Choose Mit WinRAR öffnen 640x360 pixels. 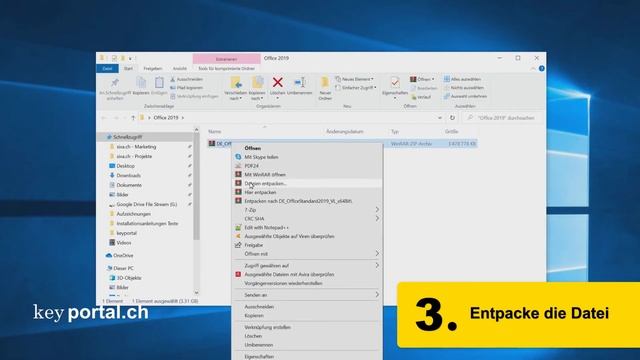point(265,174)
